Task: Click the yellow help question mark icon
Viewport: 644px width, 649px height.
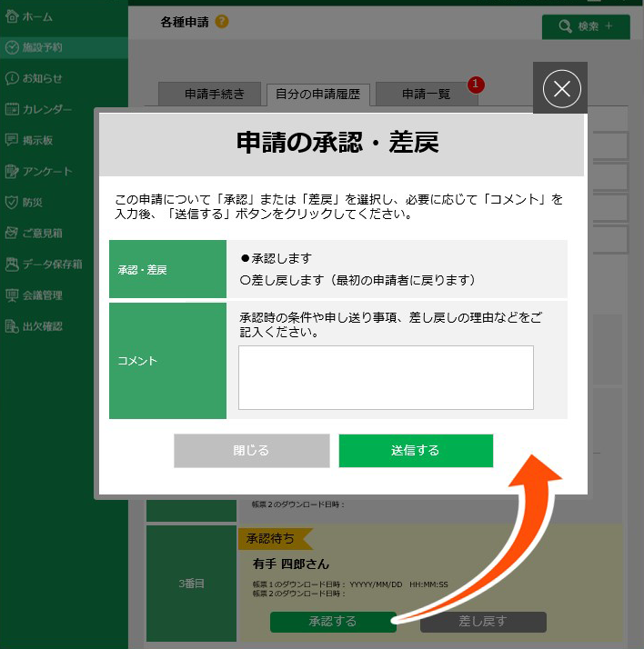Action: 223,22
